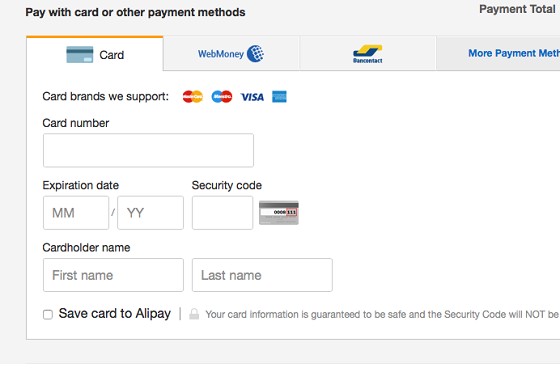560x372 pixels.
Task: Switch to the Bancontact payment tab
Action: tap(368, 54)
